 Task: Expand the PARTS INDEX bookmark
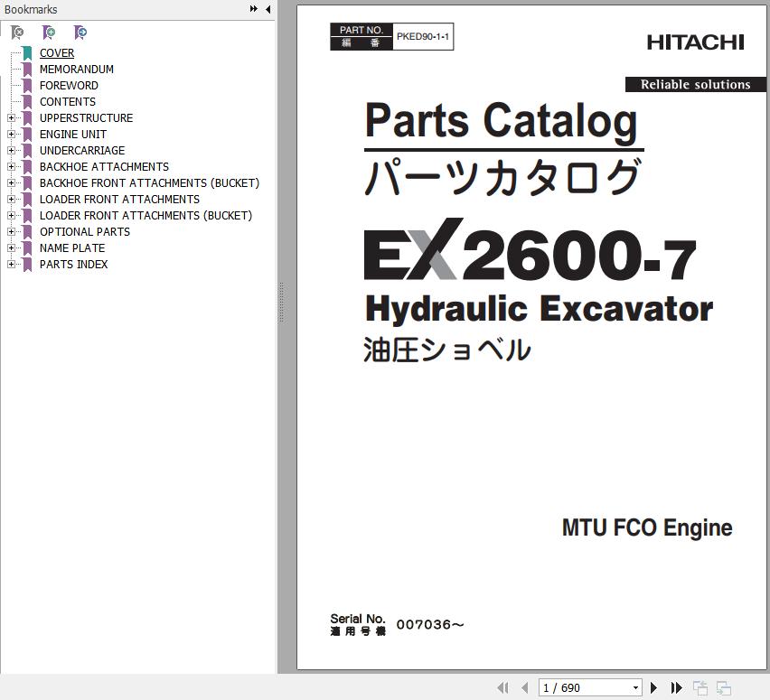point(11,264)
